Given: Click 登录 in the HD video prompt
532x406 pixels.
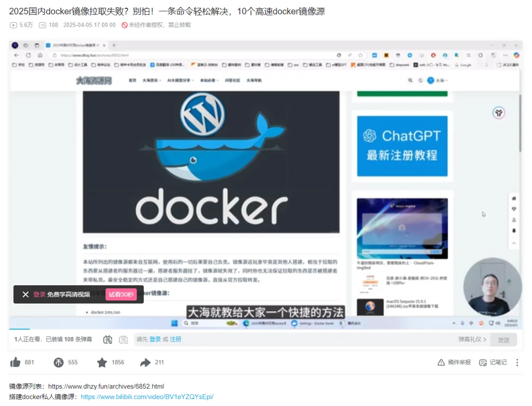Looking at the screenshot, I should (39, 294).
